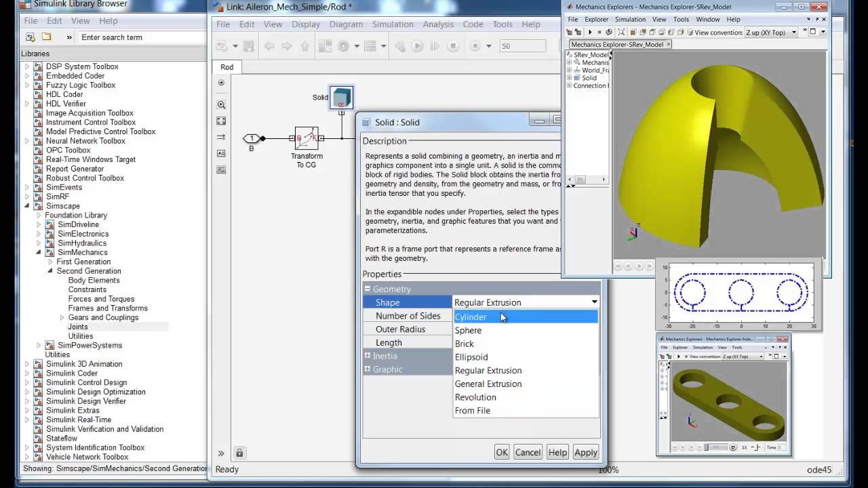The height and width of the screenshot is (488, 868).
Task: Select Frames and Transforms in library tree
Action: coord(108,308)
